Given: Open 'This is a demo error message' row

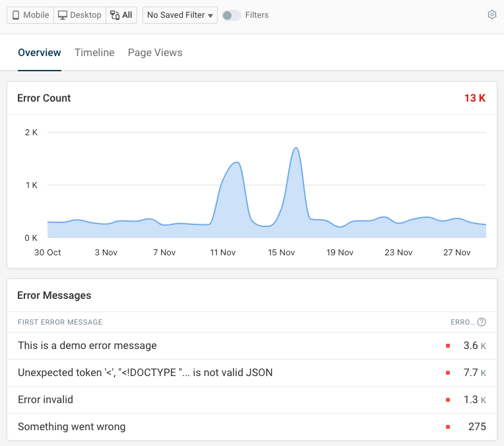Looking at the screenshot, I should [x=87, y=345].
